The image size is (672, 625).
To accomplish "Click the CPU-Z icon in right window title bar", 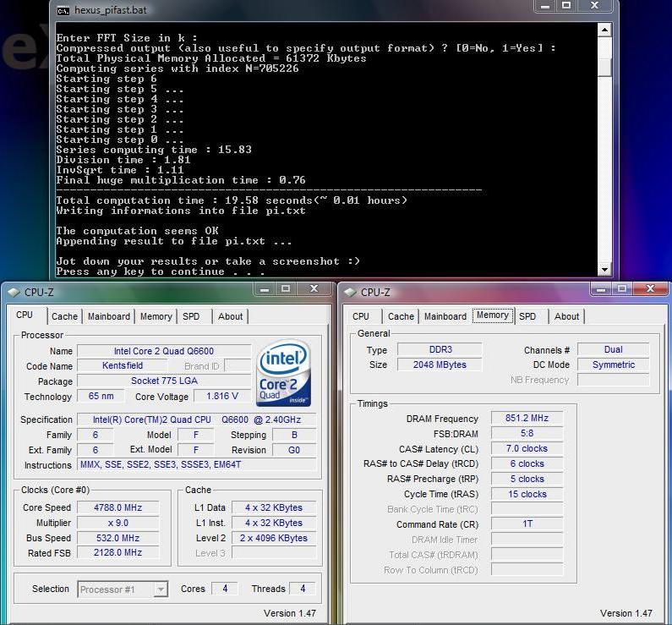I will [350, 293].
